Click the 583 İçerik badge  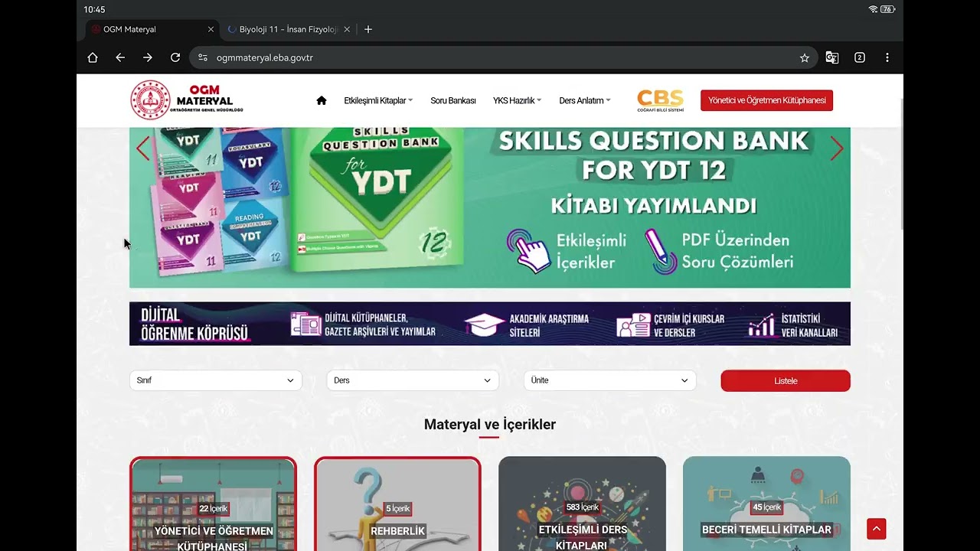tap(582, 507)
